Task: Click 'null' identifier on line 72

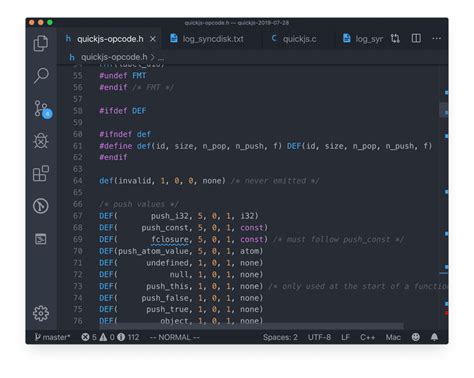Action: [179, 275]
